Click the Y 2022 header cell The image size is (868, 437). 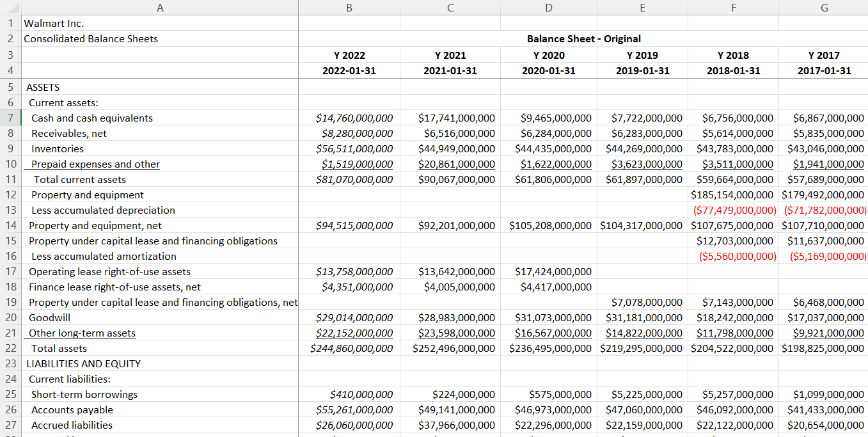[349, 55]
